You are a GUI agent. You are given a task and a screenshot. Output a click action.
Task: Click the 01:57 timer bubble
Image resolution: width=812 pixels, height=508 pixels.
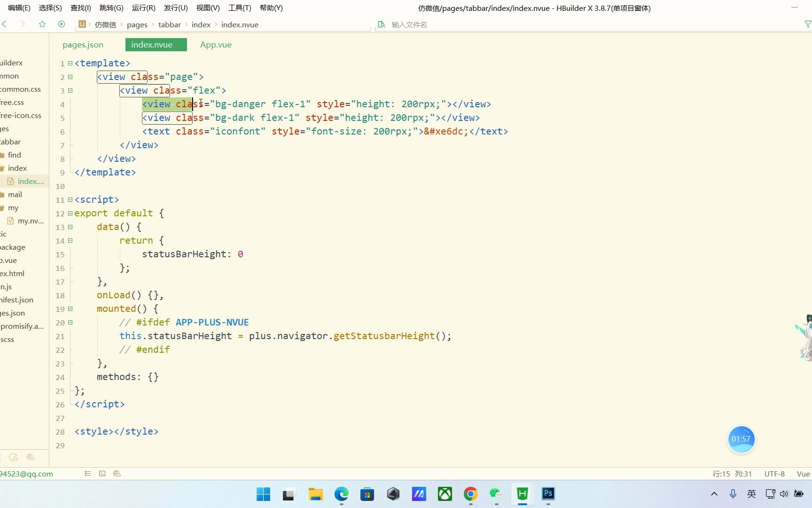[x=741, y=439]
